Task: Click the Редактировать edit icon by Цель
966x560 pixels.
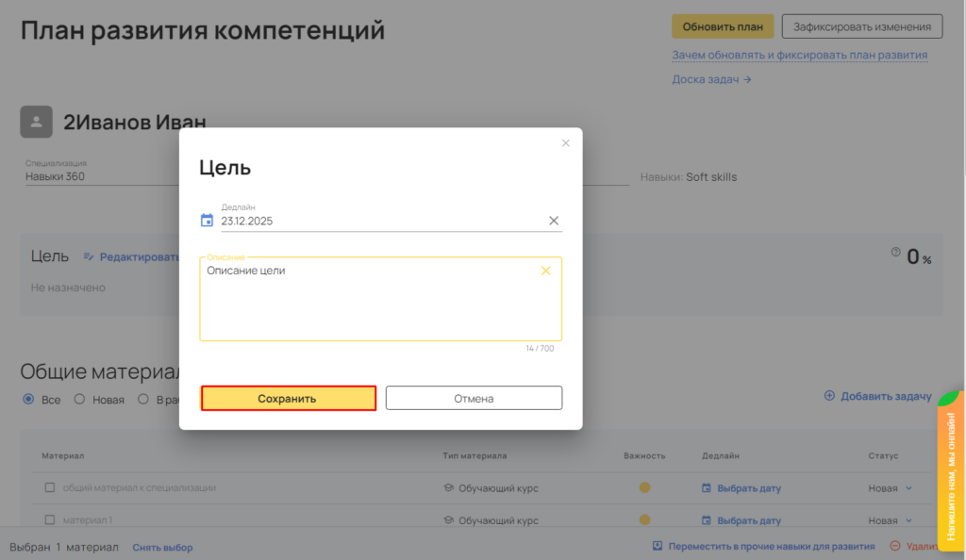Action: click(89, 256)
